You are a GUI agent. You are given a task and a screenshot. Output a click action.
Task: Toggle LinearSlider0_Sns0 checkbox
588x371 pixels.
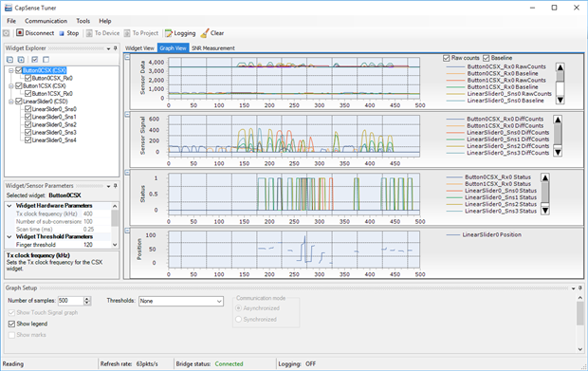[x=28, y=109]
